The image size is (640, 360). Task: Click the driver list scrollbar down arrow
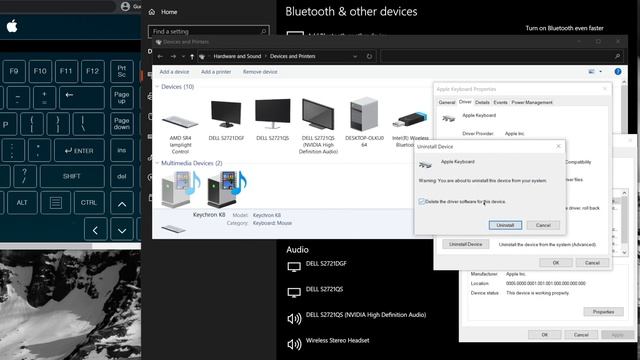pos(624,252)
